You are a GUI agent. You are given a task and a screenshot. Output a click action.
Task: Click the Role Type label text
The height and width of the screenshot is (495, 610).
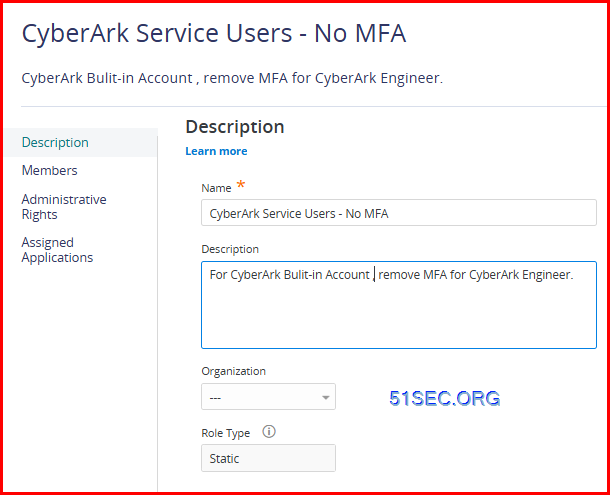pyautogui.click(x=226, y=433)
